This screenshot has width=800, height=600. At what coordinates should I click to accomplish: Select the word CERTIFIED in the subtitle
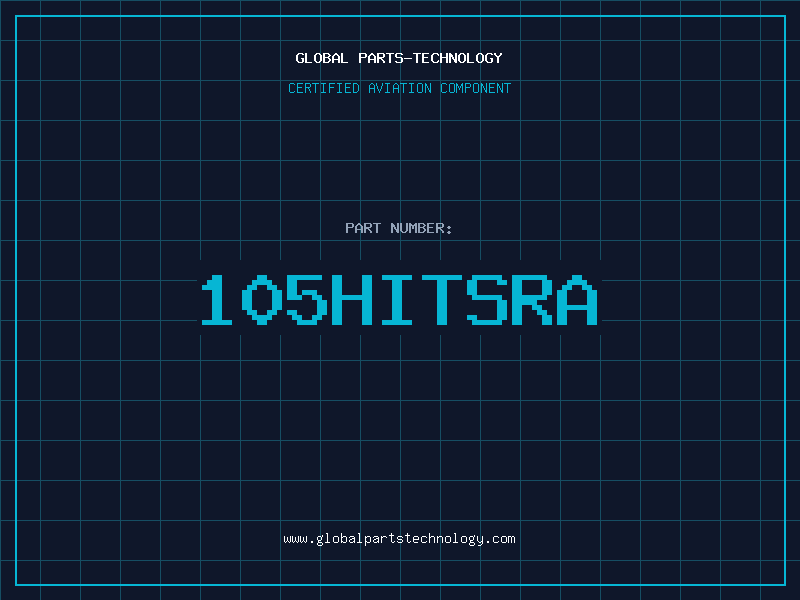(324, 89)
